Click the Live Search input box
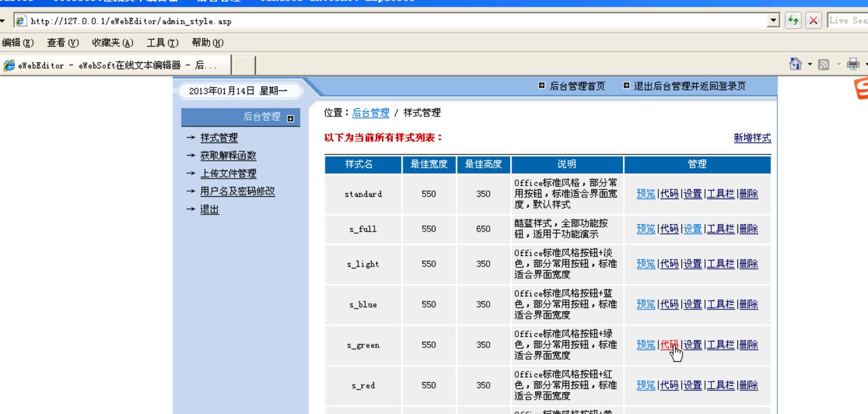The height and width of the screenshot is (414, 868). click(847, 21)
